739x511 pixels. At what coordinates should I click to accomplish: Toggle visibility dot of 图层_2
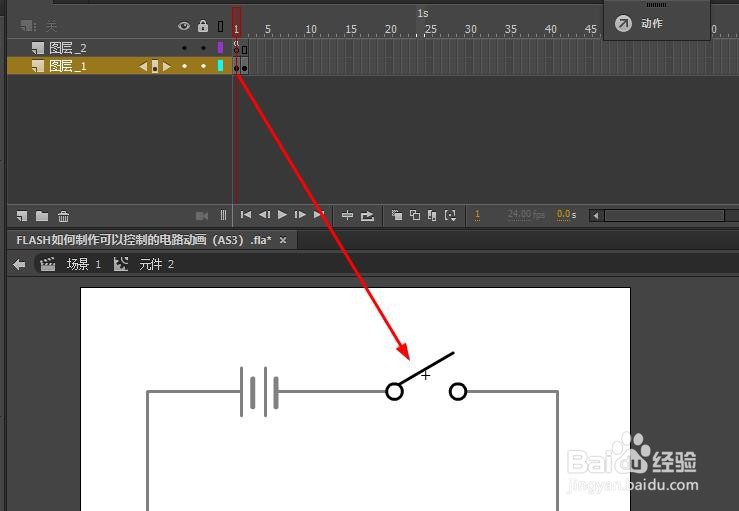(184, 48)
